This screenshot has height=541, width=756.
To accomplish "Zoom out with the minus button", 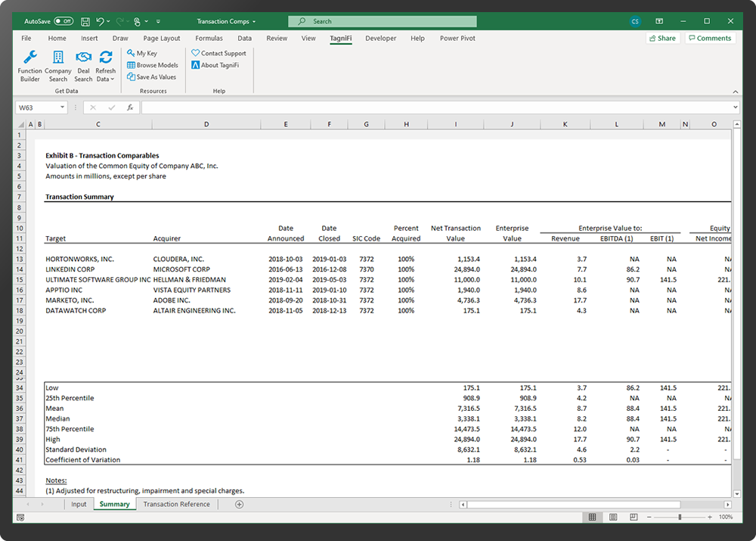I will point(649,517).
